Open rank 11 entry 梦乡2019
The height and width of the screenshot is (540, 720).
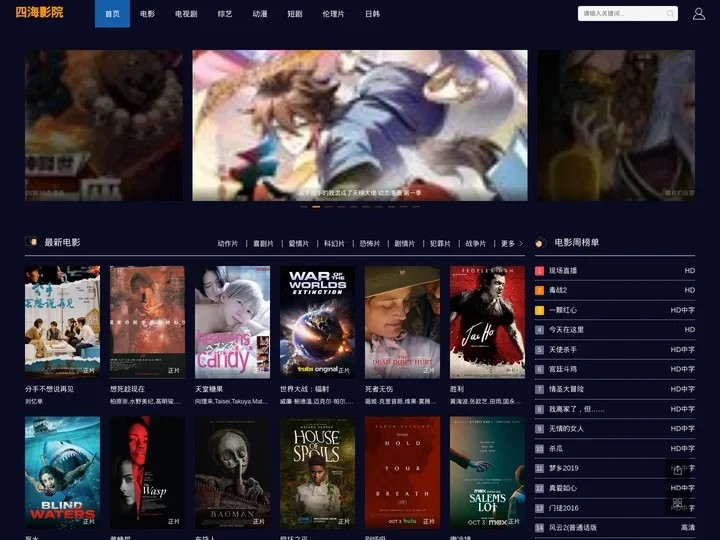(x=615, y=468)
